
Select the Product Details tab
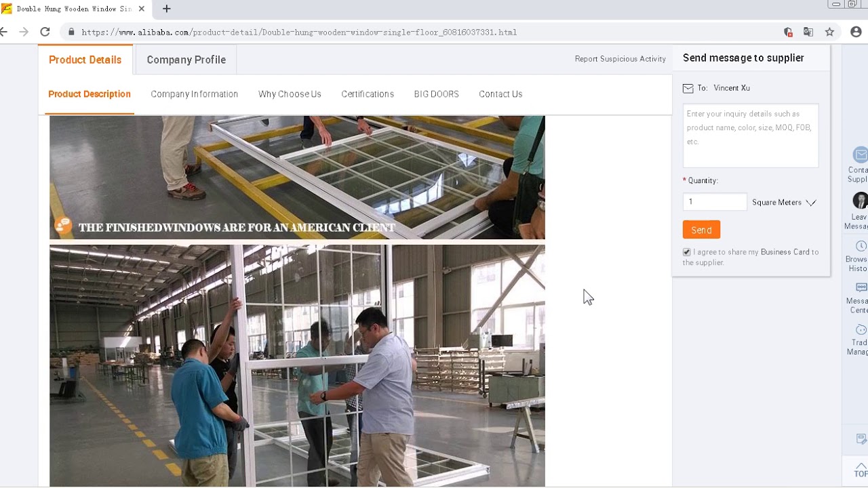(85, 60)
